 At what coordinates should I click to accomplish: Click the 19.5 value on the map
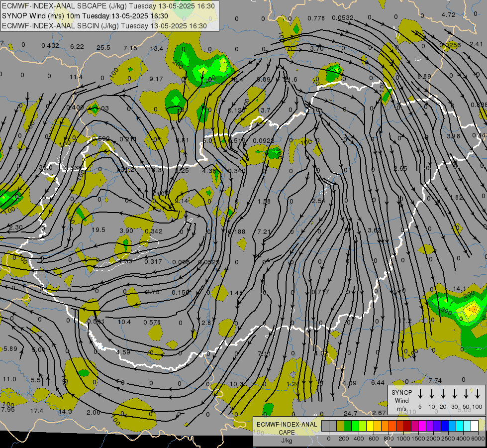[98, 230]
